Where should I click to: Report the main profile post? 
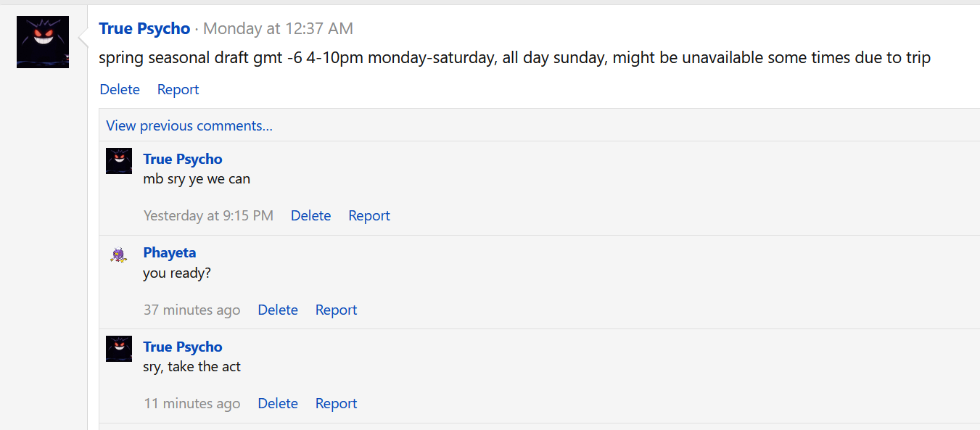point(178,89)
